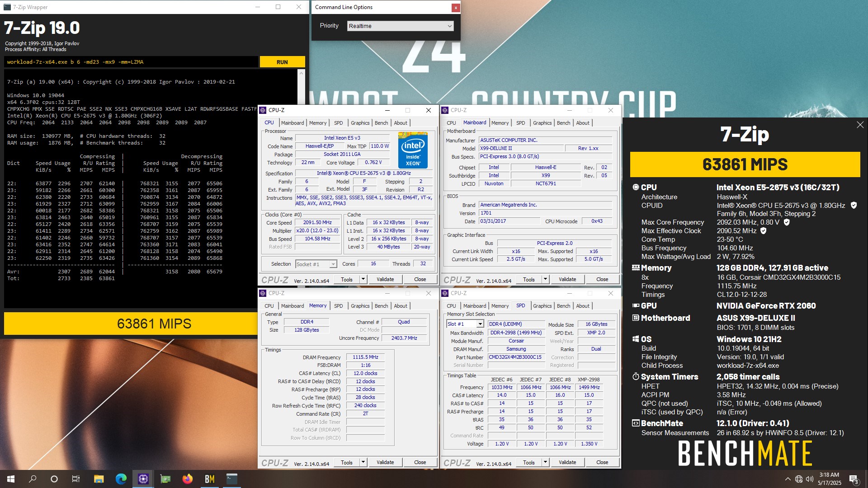Expand Tools arrow in CPU-Z Memory window

click(x=363, y=462)
